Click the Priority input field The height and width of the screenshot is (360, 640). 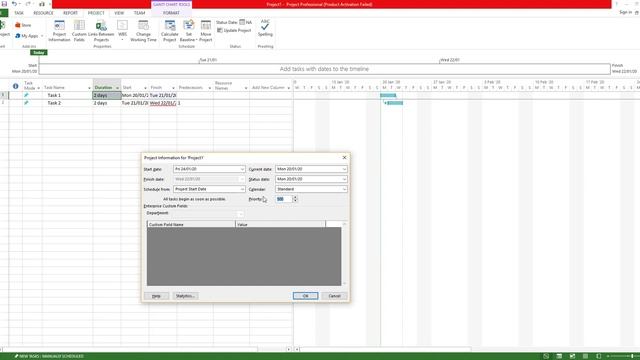[x=284, y=199]
